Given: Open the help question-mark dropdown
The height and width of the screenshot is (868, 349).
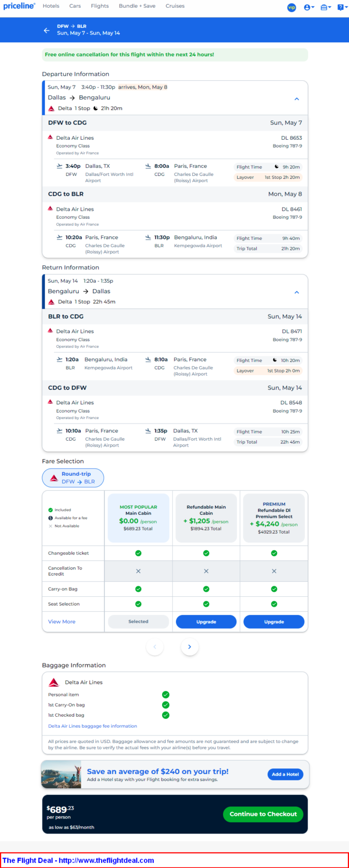Looking at the screenshot, I should point(342,7).
